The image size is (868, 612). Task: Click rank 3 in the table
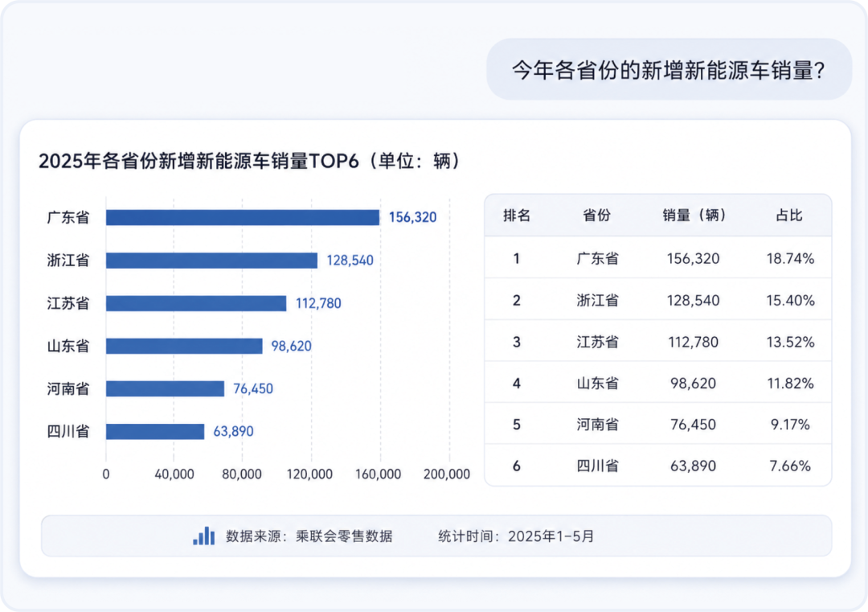click(517, 342)
